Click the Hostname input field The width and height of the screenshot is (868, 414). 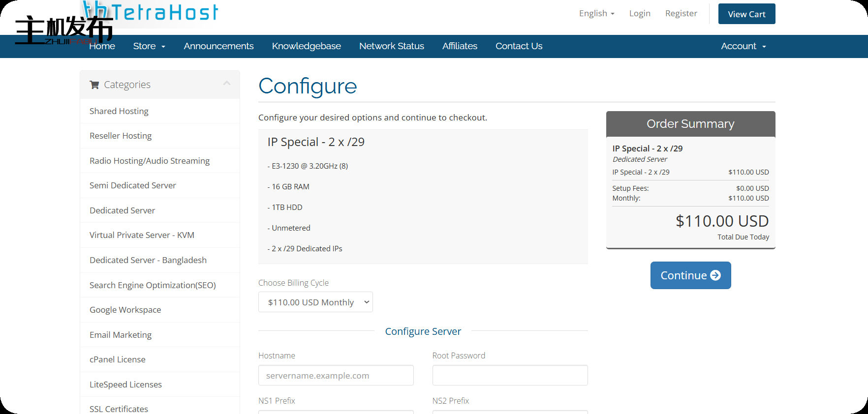(x=336, y=375)
